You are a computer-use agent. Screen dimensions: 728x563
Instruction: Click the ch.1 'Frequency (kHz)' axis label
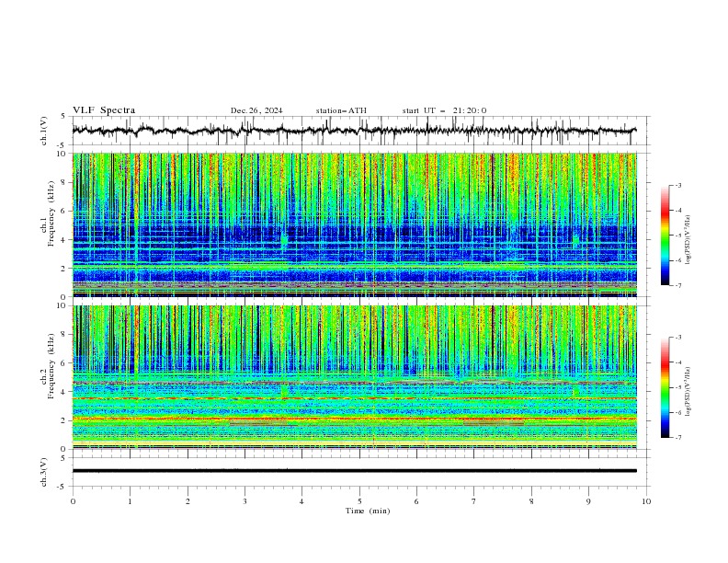(x=51, y=212)
